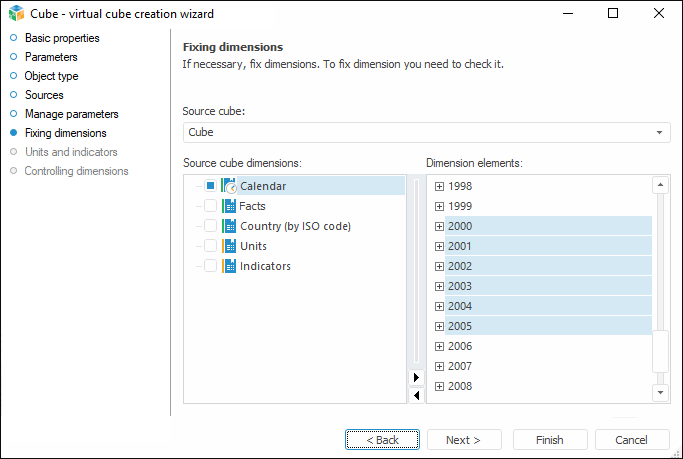Click the right arrow panel splitter button
683x459 pixels.
point(417,377)
